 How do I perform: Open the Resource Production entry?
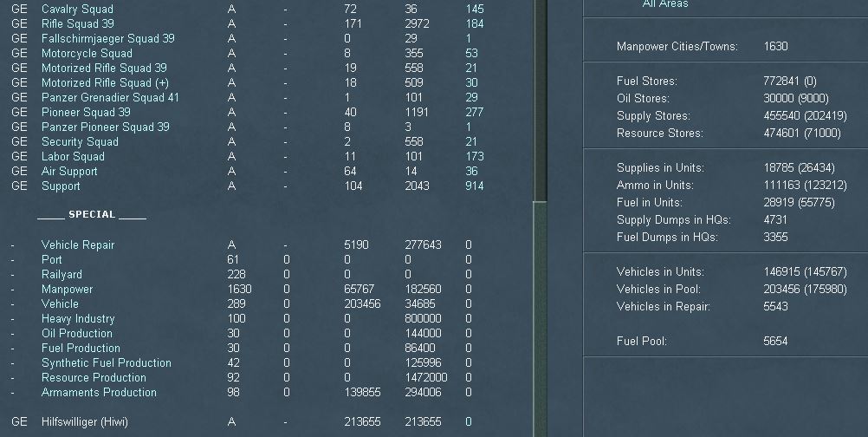coord(94,377)
